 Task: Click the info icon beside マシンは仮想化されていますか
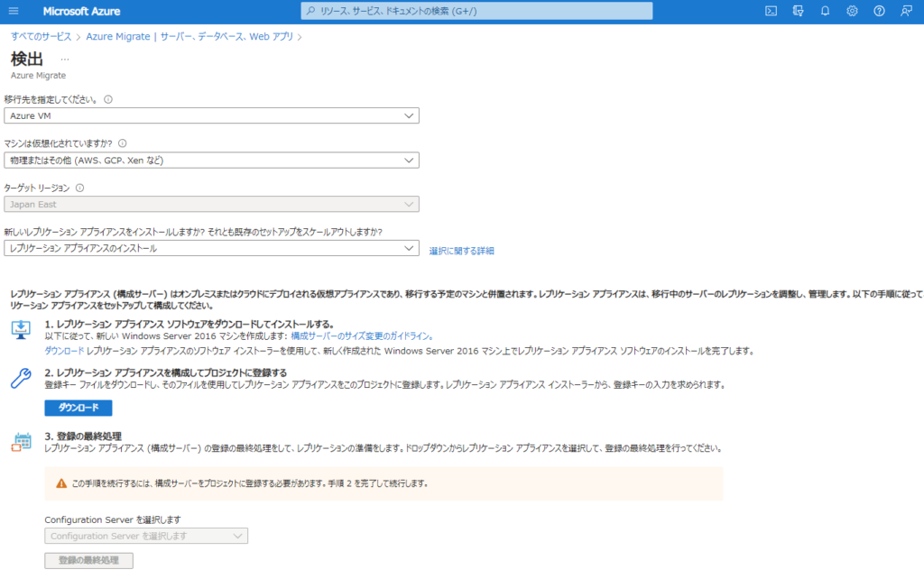coord(123,143)
